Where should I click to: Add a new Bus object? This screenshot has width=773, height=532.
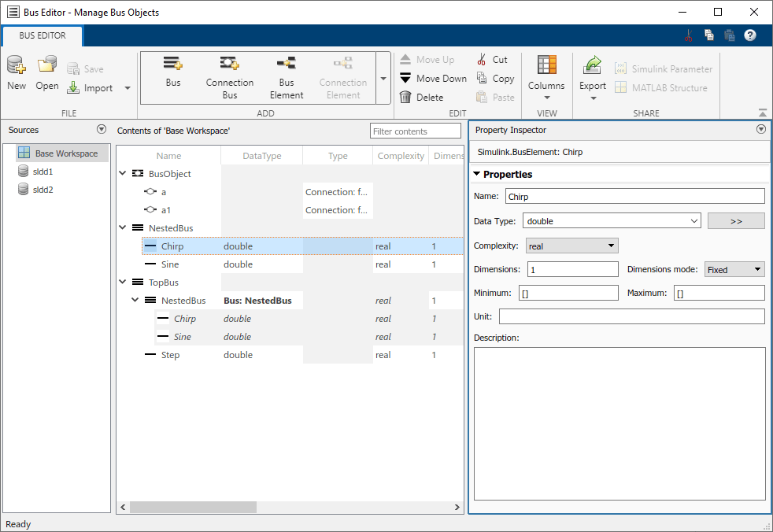coord(173,71)
